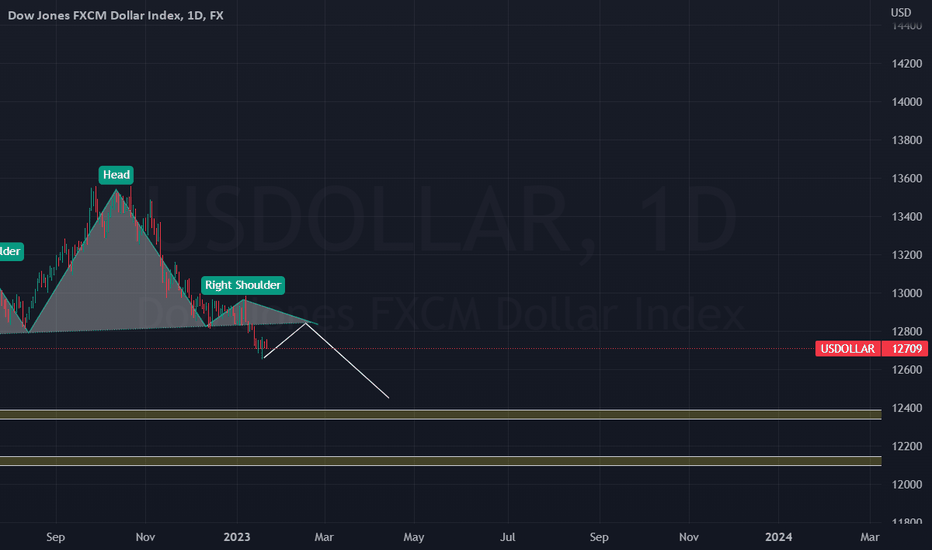Screen dimensions: 932x550
Task: Click the USDOLLAR price tag
Action: pyautogui.click(x=848, y=349)
